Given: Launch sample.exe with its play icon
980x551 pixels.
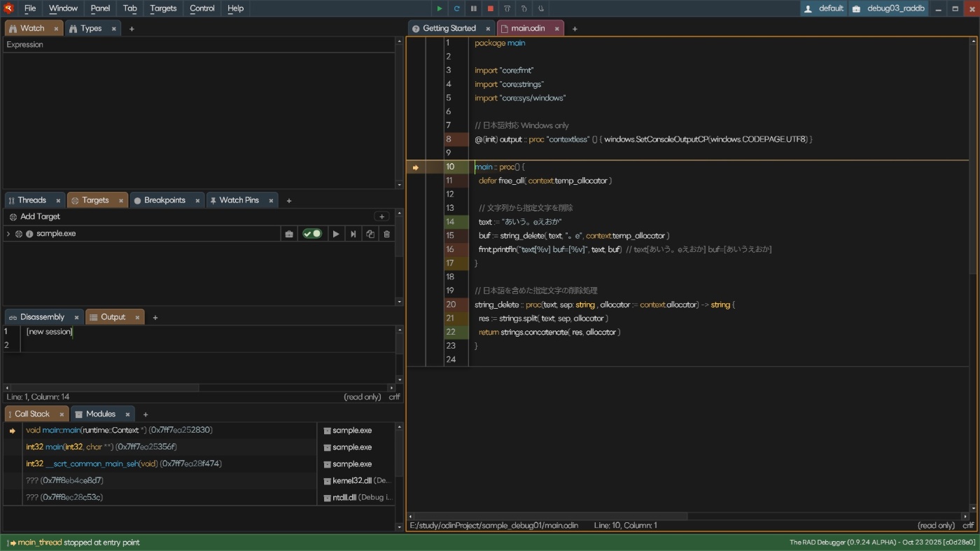Looking at the screenshot, I should [x=336, y=234].
